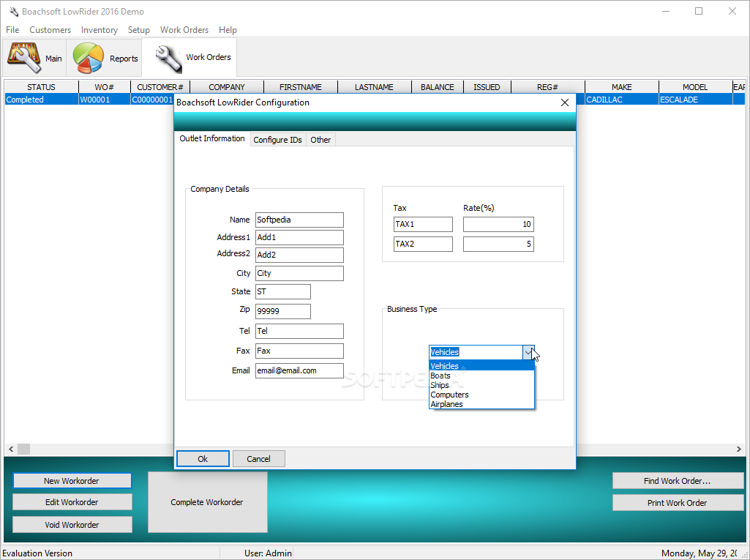
Task: Click the Address2 input field
Action: (x=299, y=255)
